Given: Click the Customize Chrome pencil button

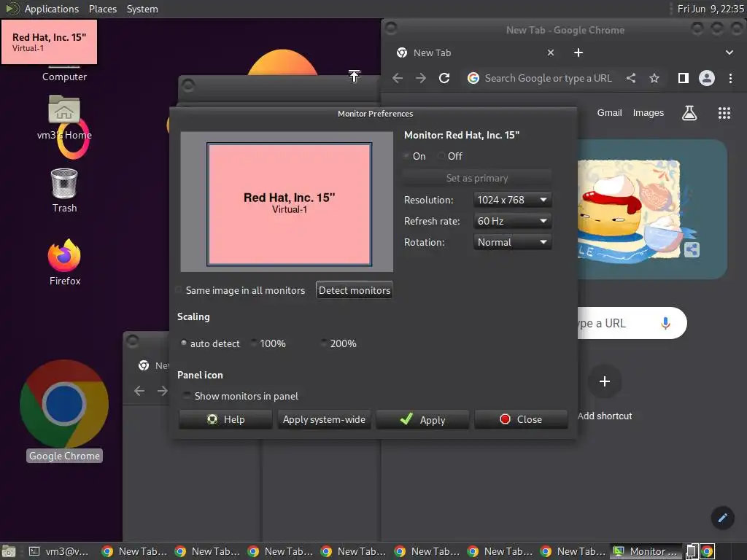Looking at the screenshot, I should tap(722, 518).
